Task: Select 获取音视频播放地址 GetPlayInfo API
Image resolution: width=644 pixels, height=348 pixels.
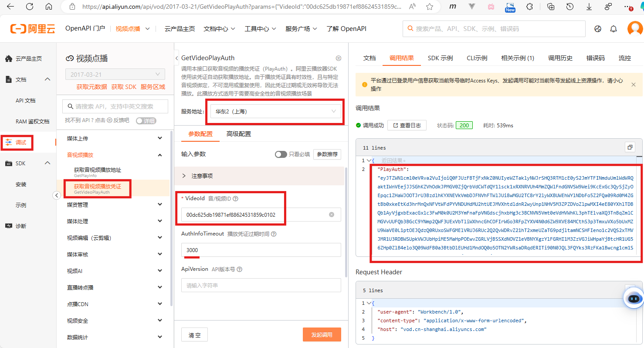Action: [x=98, y=172]
